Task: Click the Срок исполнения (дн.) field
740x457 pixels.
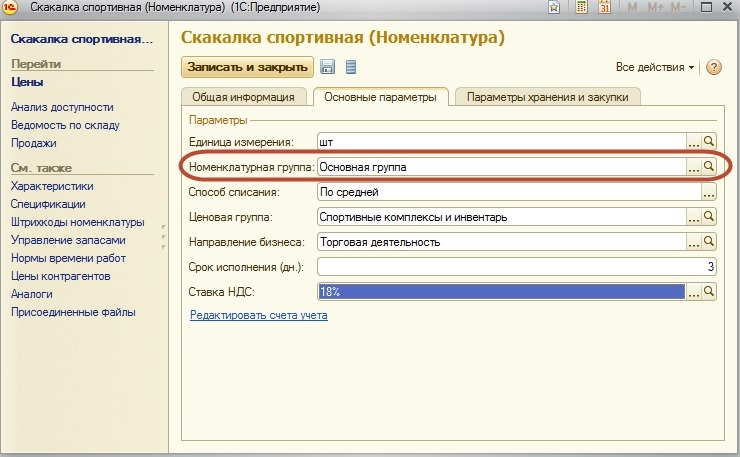Action: coord(517,267)
